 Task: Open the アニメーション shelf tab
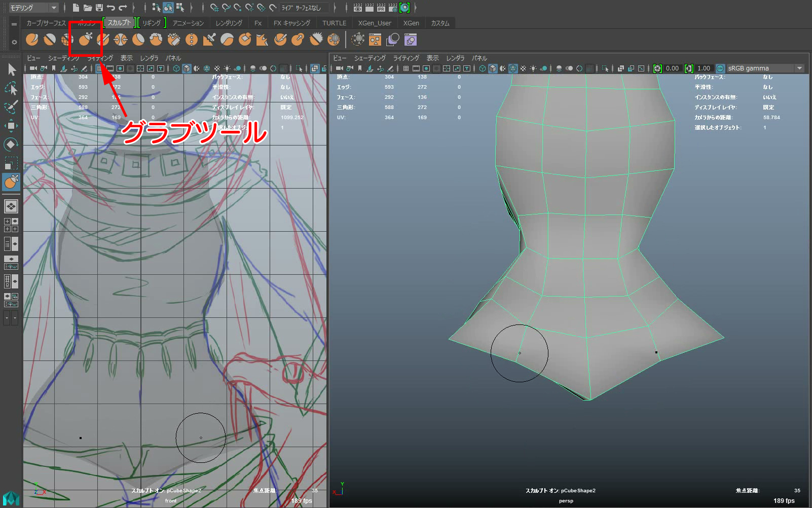188,23
